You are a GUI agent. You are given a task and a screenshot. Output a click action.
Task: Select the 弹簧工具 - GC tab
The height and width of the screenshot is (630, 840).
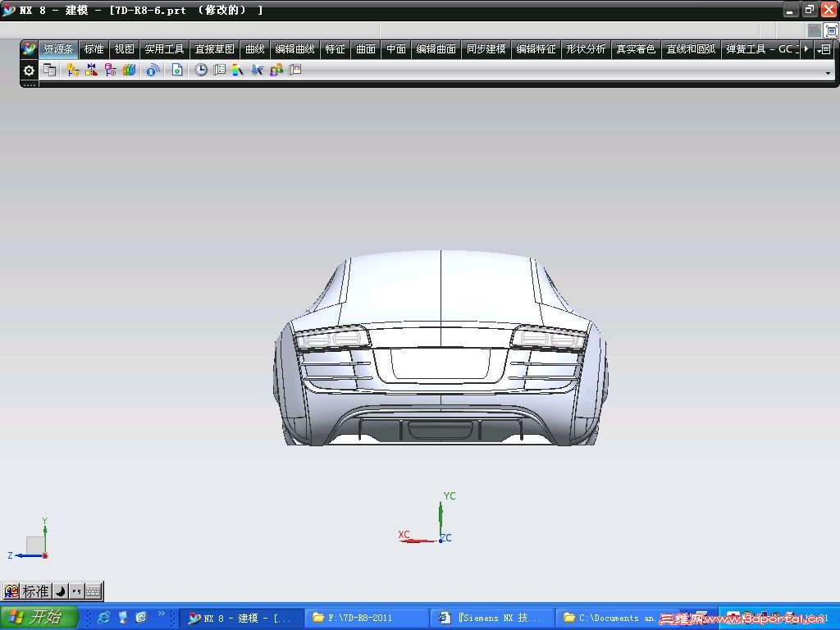(x=760, y=49)
